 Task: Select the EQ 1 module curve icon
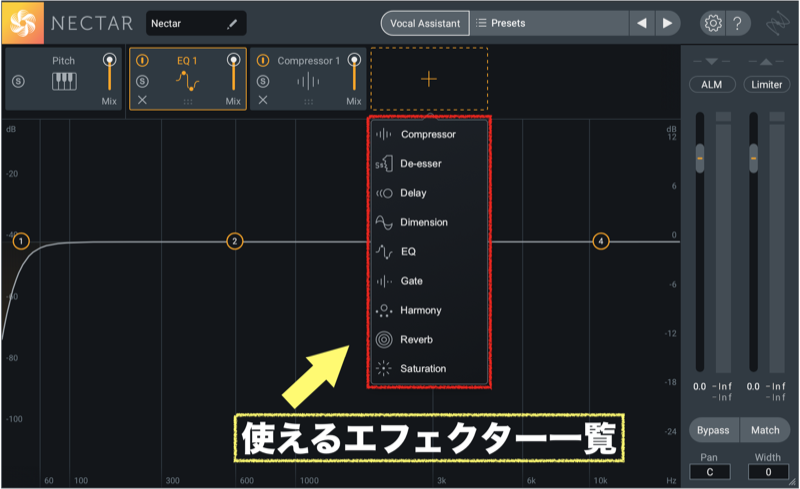[187, 81]
